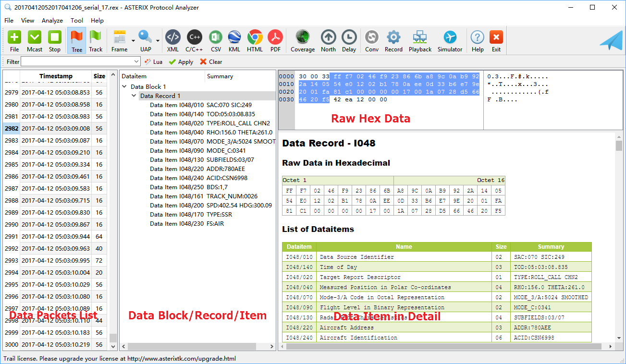The image size is (626, 364).
Task: Collapse Data Record 1 tree node
Action: [135, 96]
